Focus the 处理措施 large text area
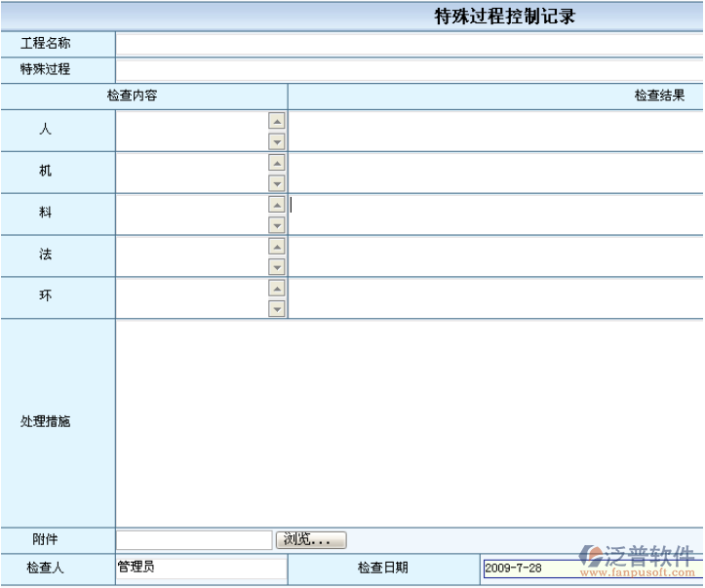 click(410, 423)
